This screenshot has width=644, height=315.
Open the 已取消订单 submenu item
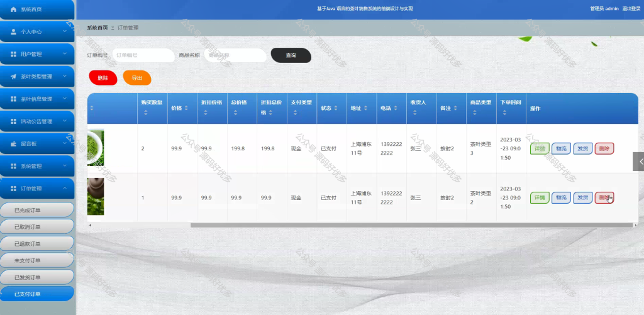(37, 227)
